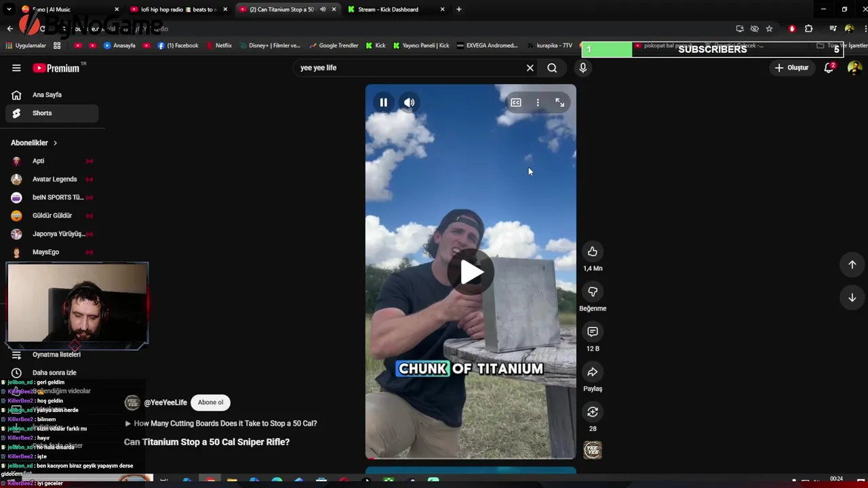868x488 pixels.
Task: Open the comments panel showing 12 B
Action: 593,331
